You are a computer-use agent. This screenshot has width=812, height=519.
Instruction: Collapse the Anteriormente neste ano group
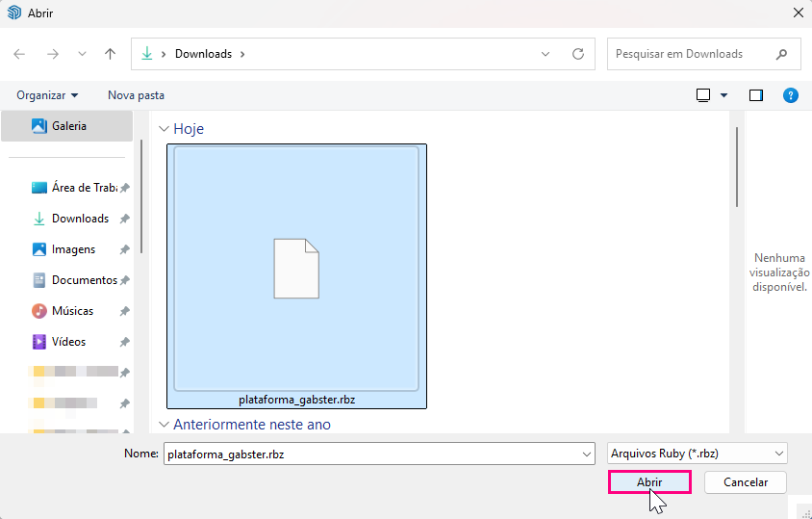[x=164, y=425]
